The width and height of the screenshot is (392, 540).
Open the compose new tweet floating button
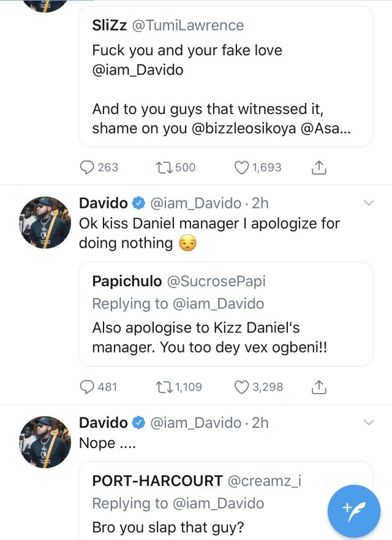(x=355, y=510)
